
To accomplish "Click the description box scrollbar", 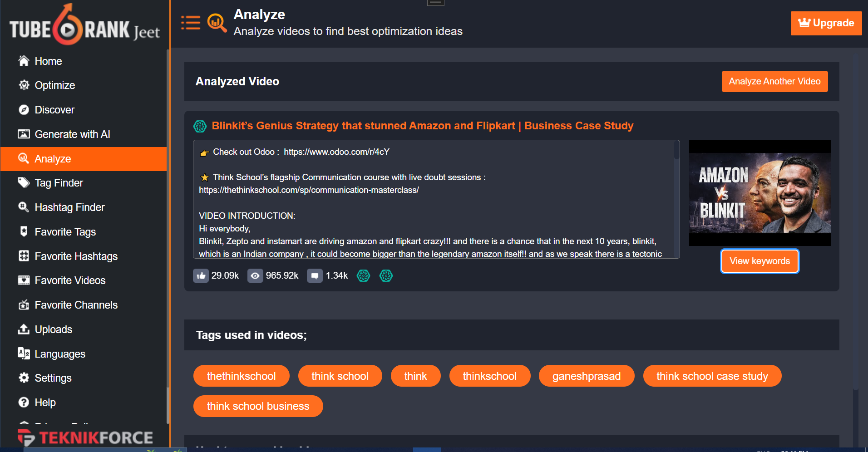I will click(676, 150).
